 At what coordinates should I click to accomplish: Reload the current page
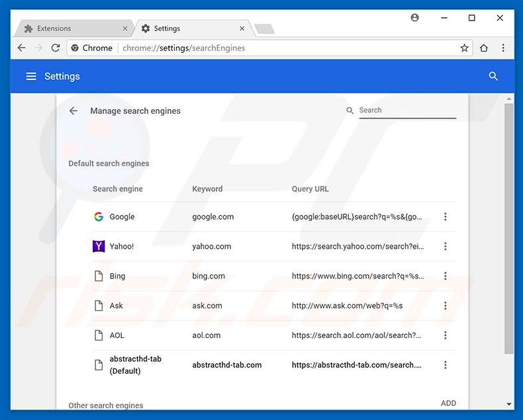point(56,48)
